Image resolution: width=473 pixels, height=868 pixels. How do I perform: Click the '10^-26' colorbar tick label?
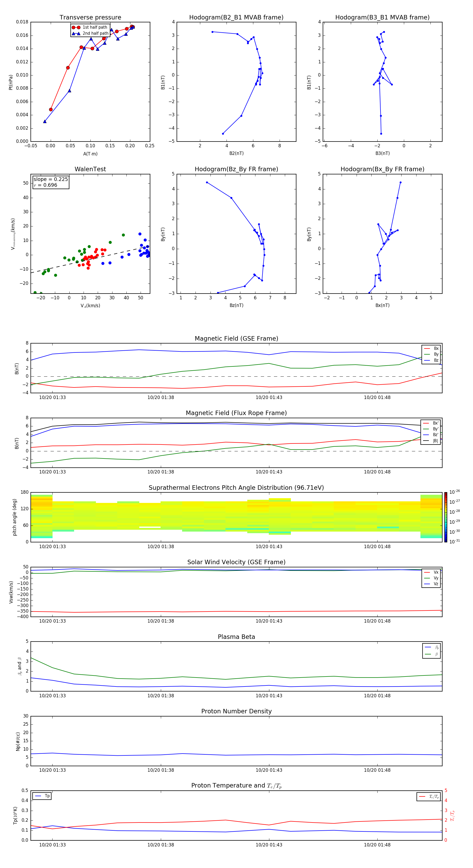click(455, 492)
